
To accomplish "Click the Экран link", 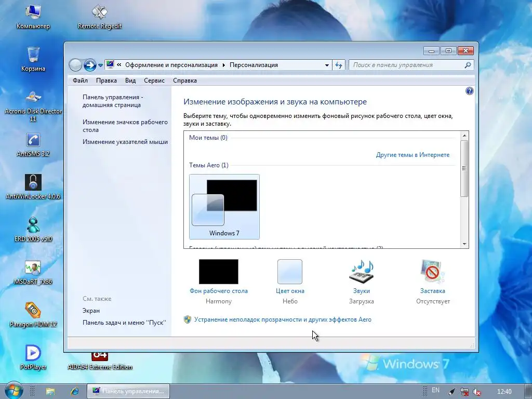I will coord(91,311).
